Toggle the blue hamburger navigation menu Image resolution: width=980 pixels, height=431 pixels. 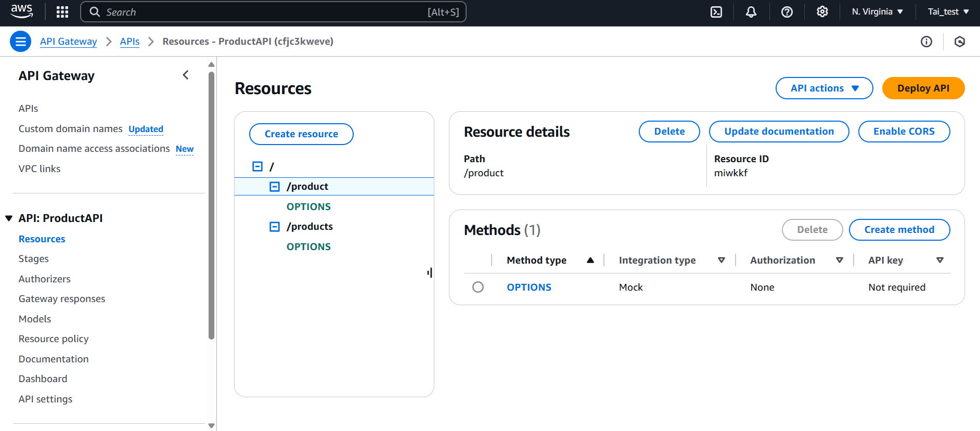(21, 42)
